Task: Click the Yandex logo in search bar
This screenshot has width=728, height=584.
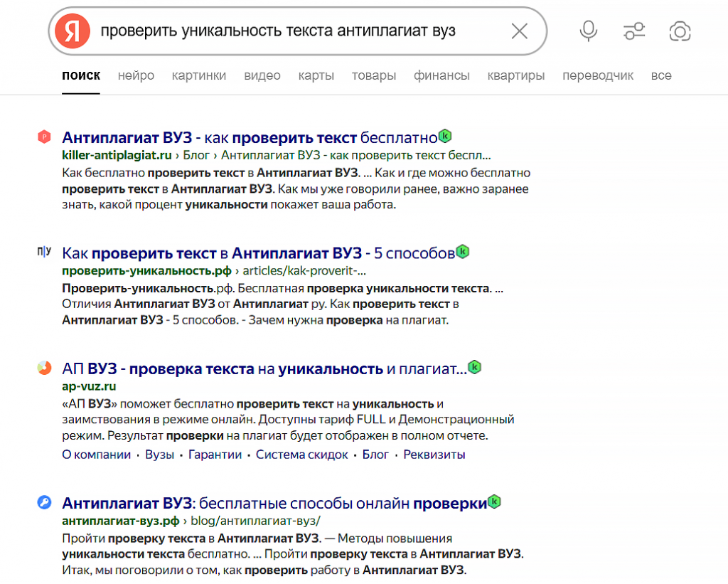Action: pyautogui.click(x=73, y=31)
